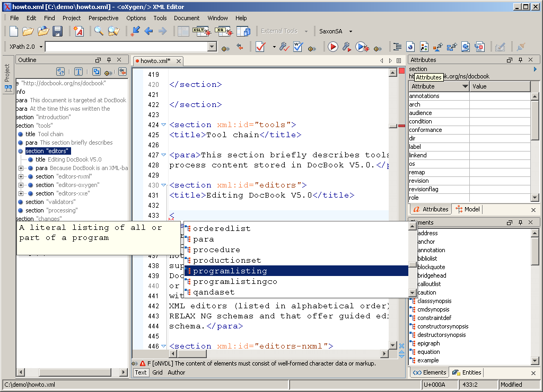This screenshot has height=392, width=543.
Task: Toggle outline synchronization with editor
Action: tap(122, 72)
